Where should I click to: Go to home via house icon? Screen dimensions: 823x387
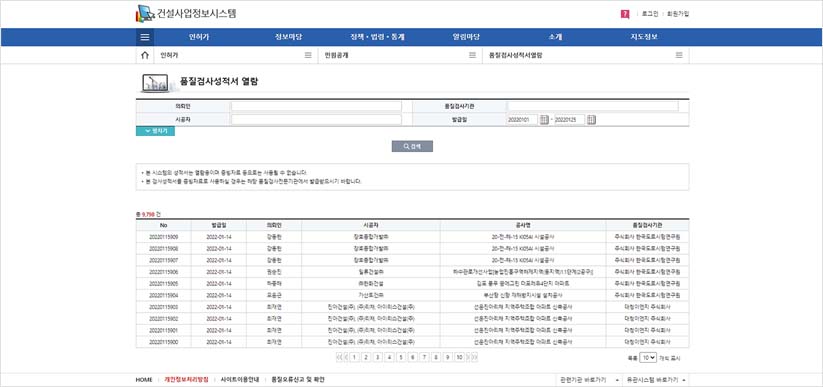(145, 55)
